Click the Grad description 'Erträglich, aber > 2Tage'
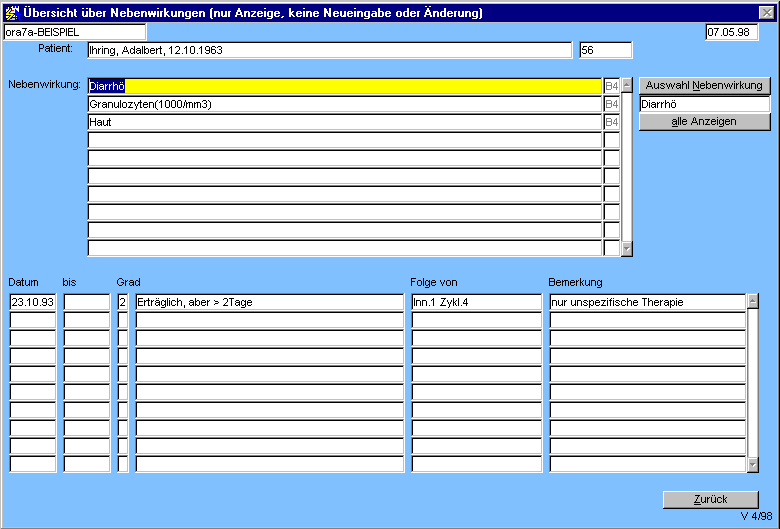This screenshot has width=780, height=529. [x=269, y=302]
